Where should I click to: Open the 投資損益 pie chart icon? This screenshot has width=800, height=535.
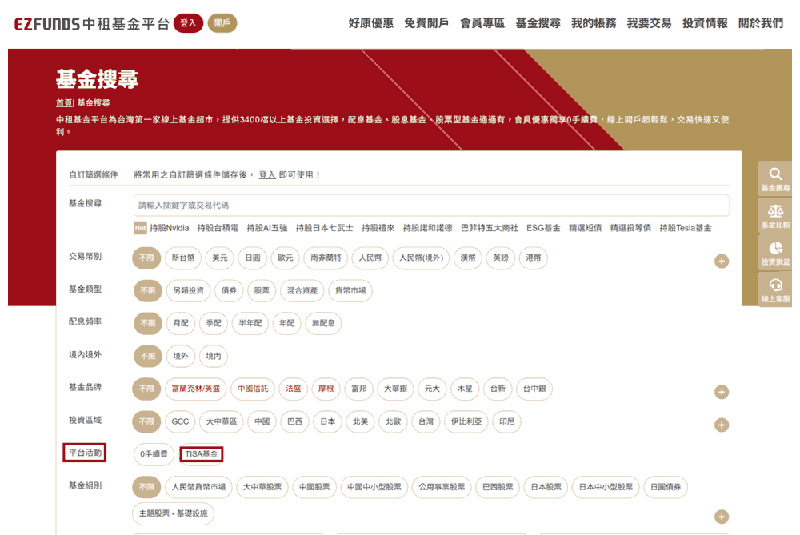[x=775, y=251]
